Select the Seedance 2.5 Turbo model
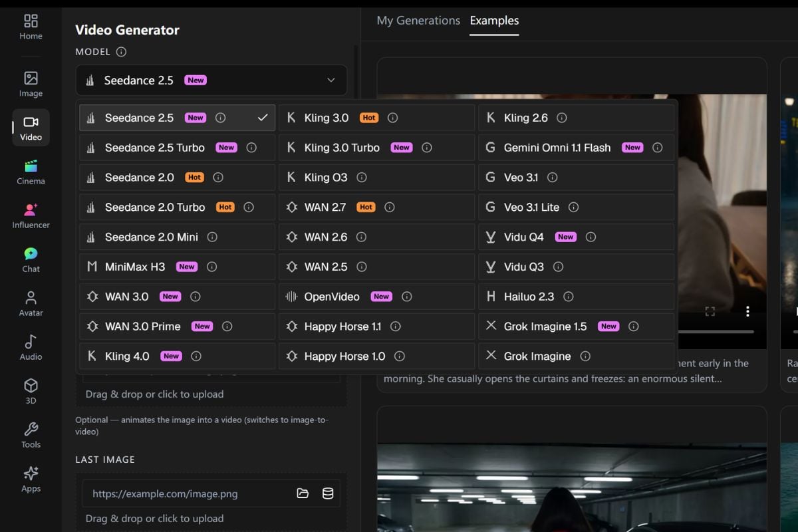Screen dimensions: 798x532 click(177, 148)
